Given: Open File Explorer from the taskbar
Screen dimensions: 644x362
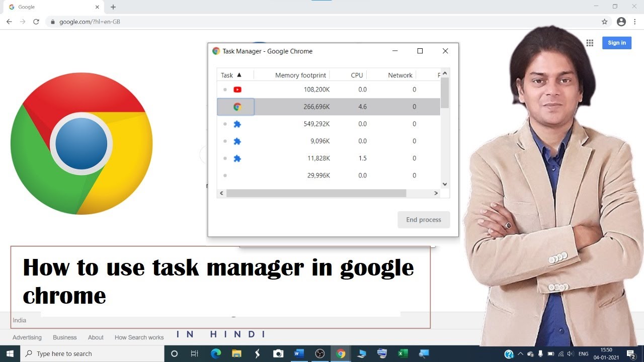Looking at the screenshot, I should pos(236,353).
